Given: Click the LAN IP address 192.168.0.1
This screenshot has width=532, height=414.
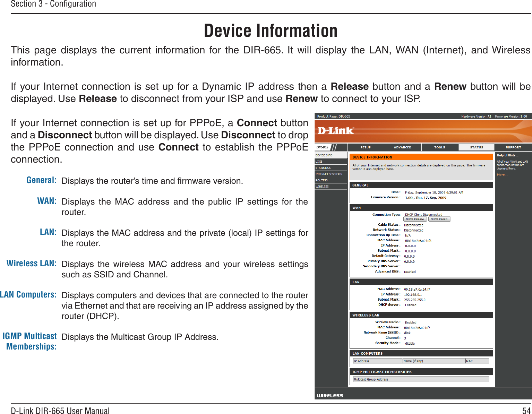Looking at the screenshot, I should click(413, 295).
